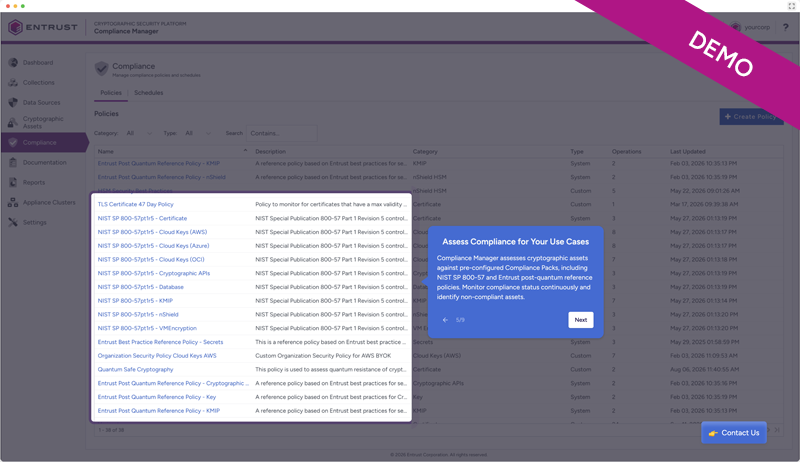The width and height of the screenshot is (800, 462).
Task: Select Collections in the sidebar menu
Action: pos(38,83)
